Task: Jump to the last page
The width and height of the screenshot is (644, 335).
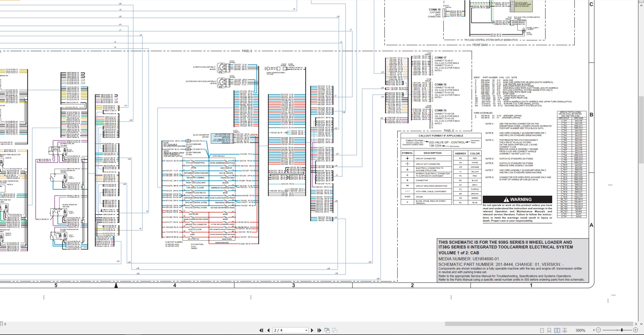Action: pyautogui.click(x=319, y=330)
